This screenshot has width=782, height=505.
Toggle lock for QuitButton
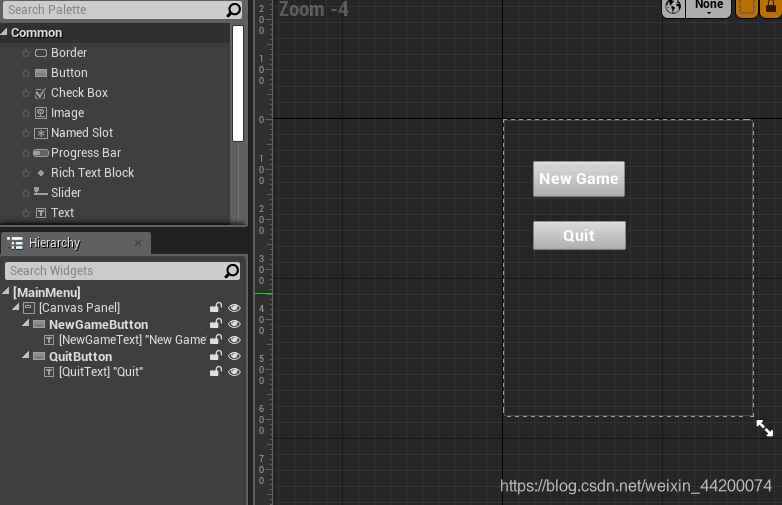click(x=215, y=356)
